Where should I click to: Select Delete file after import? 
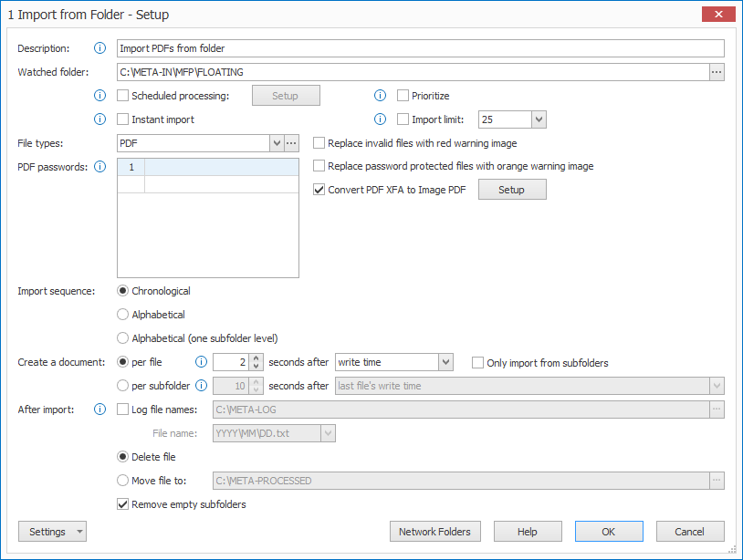click(x=122, y=457)
